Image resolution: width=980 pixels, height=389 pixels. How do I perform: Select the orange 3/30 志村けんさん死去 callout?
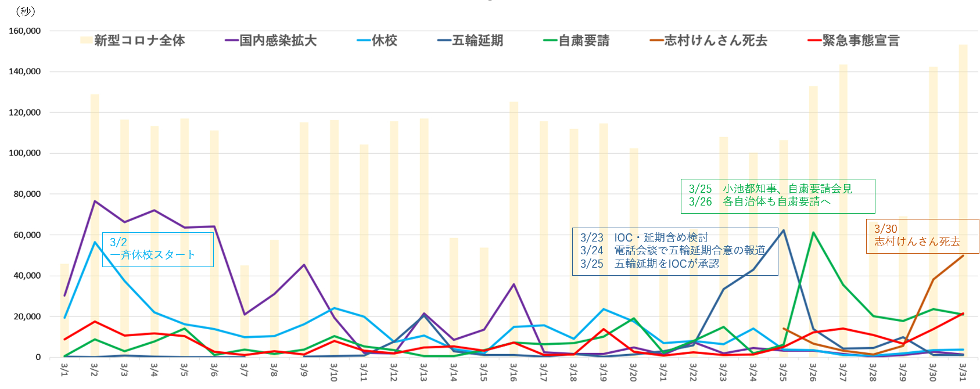(922, 236)
